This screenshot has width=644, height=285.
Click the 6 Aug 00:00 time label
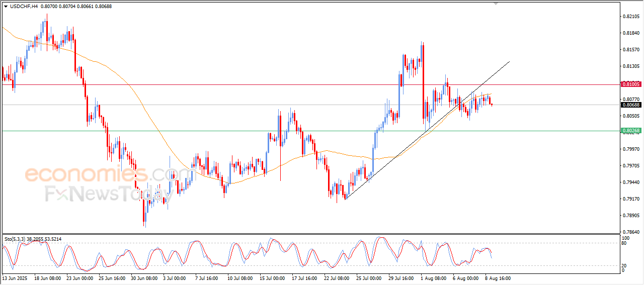465,277
